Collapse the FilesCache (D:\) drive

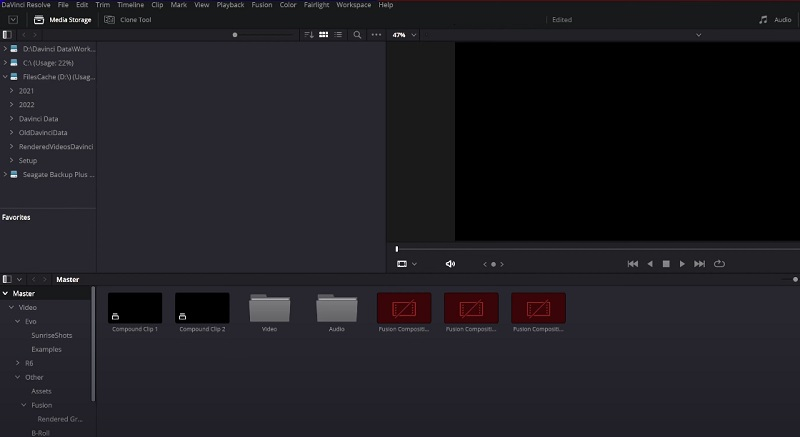pyautogui.click(x=5, y=76)
